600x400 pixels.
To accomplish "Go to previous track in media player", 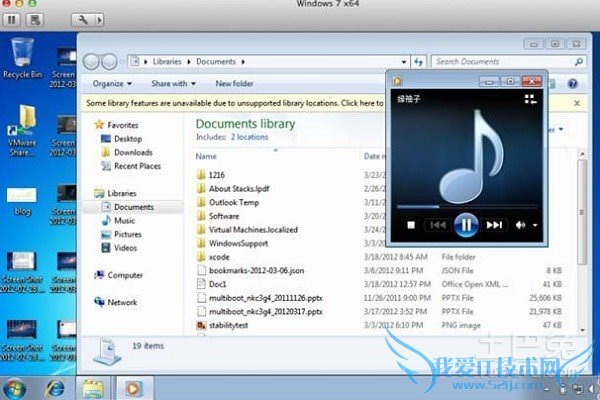I will tap(437, 225).
